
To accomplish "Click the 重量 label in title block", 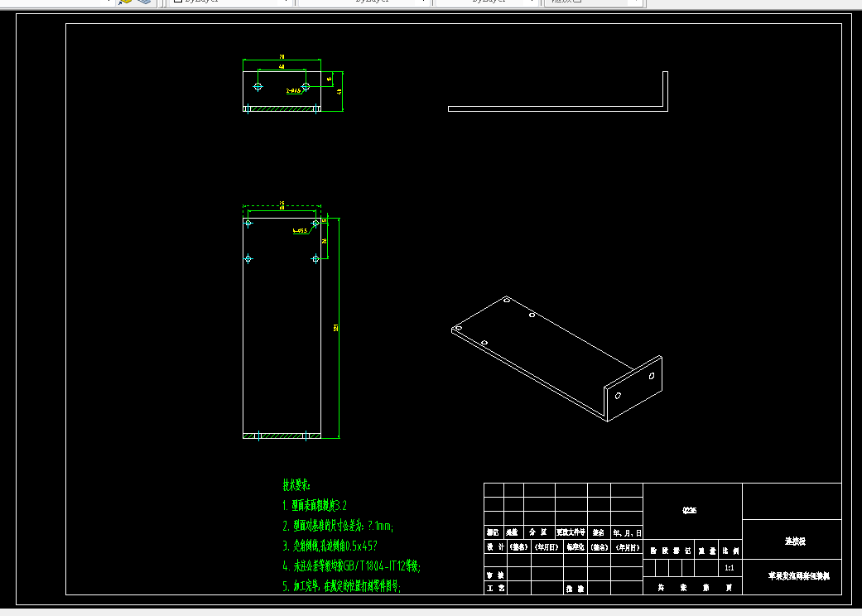I will [707, 551].
